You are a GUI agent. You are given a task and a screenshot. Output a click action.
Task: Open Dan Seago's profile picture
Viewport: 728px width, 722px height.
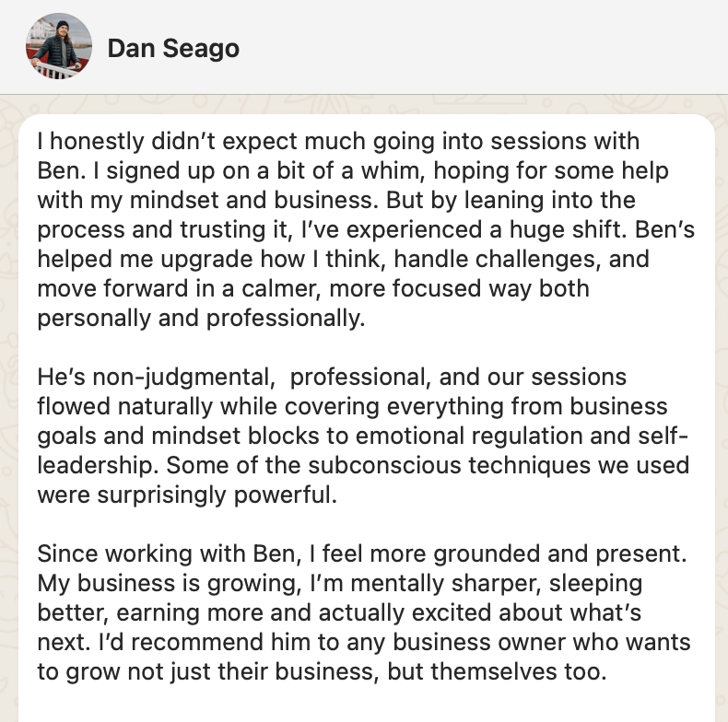58,47
